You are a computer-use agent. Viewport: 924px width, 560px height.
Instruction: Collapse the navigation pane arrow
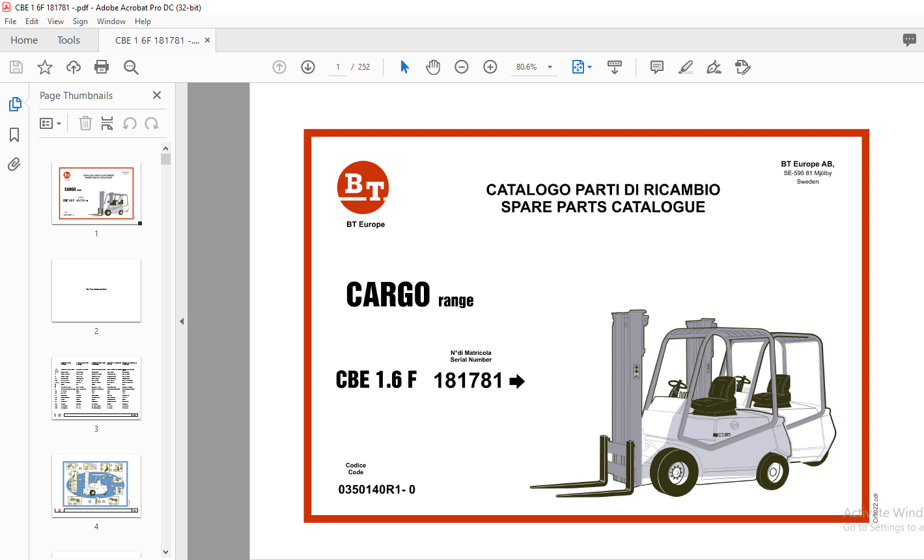click(x=182, y=321)
